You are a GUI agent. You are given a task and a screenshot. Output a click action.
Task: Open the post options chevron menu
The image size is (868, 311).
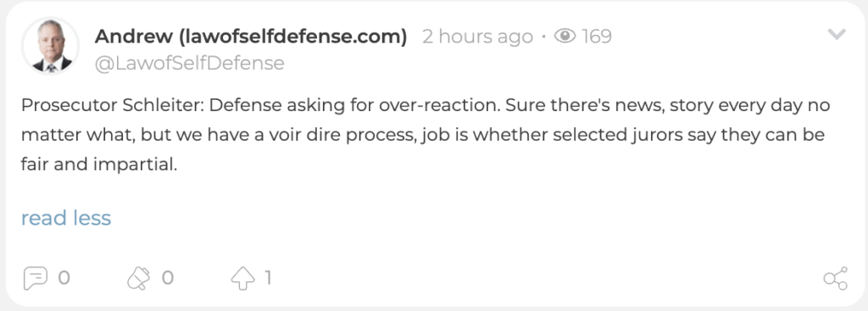pyautogui.click(x=837, y=34)
